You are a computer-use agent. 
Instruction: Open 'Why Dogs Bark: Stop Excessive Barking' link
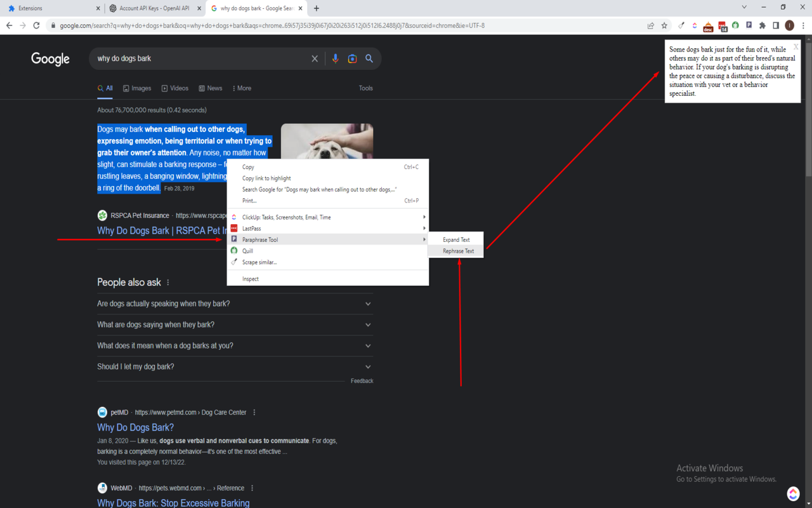click(173, 503)
